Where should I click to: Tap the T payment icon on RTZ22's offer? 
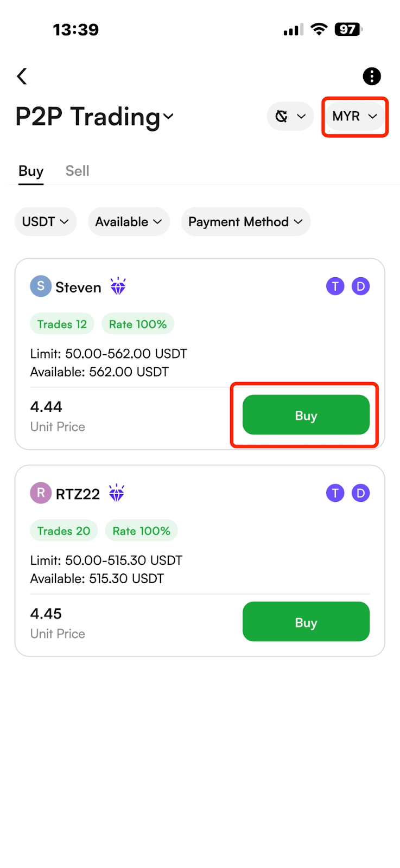point(335,493)
